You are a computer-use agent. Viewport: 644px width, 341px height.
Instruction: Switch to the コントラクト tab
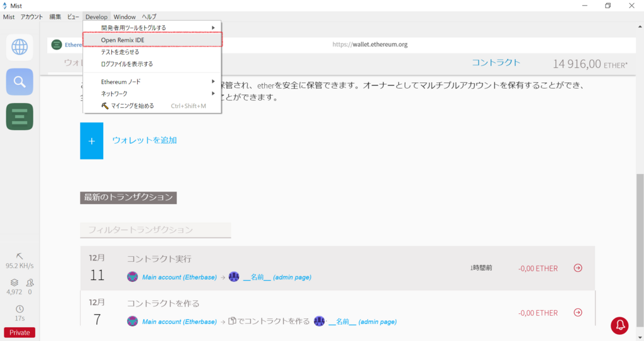[x=496, y=62]
